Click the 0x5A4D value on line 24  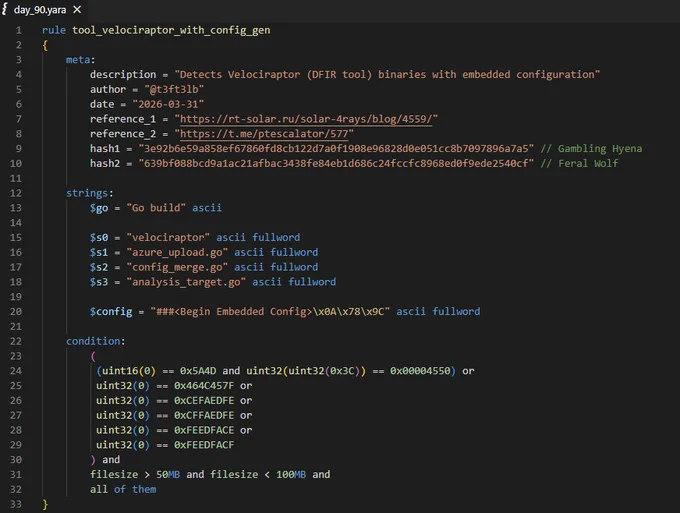[x=198, y=371]
